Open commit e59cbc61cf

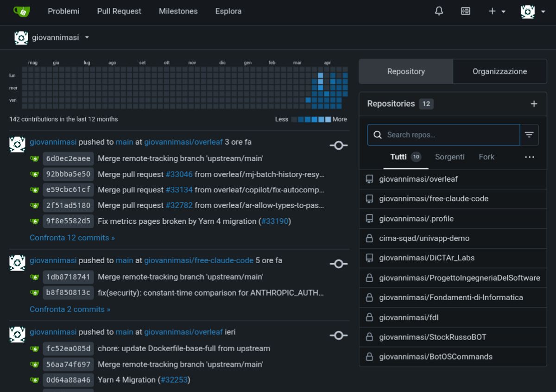click(69, 190)
